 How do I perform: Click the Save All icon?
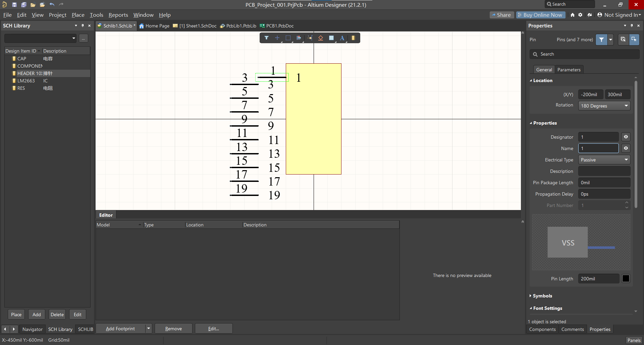[x=24, y=5]
